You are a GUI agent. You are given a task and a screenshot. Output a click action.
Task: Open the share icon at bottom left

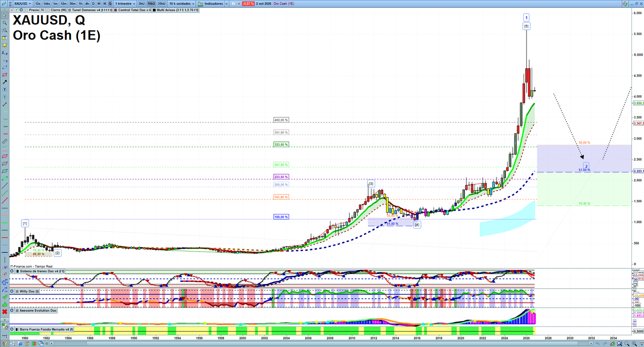click(12, 344)
